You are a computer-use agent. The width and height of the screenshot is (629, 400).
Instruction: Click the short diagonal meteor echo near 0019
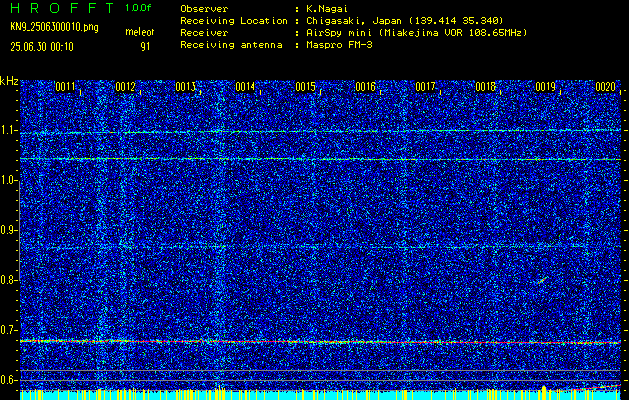[x=542, y=280]
